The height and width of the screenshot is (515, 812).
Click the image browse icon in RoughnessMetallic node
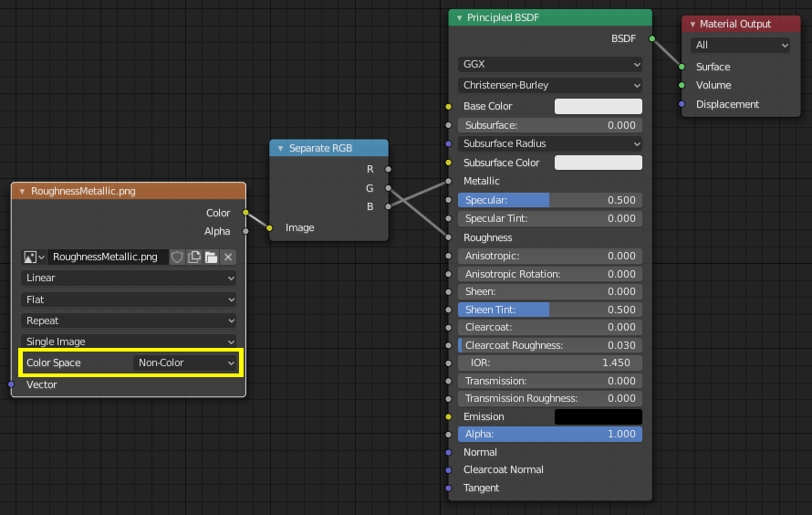click(x=34, y=257)
